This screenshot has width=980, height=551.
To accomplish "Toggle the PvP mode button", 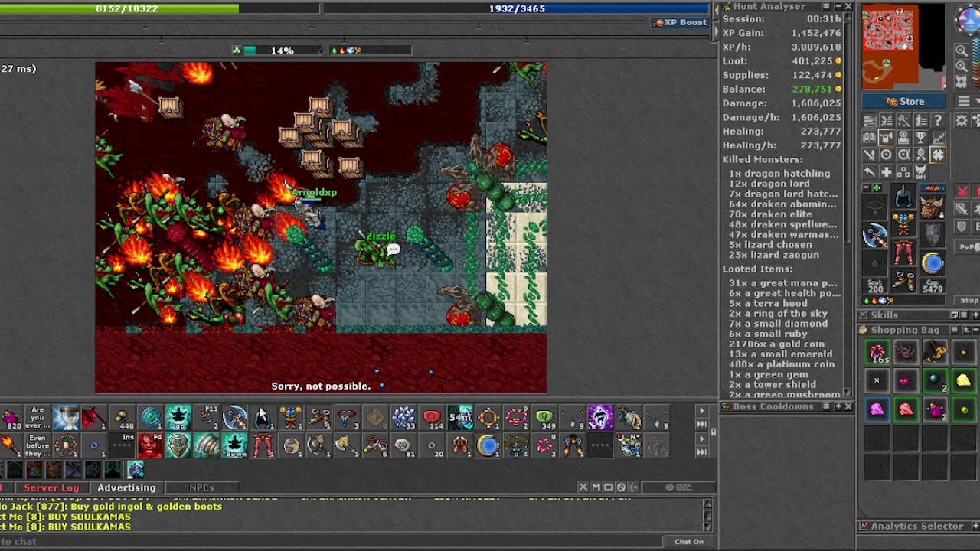I will click(969, 246).
